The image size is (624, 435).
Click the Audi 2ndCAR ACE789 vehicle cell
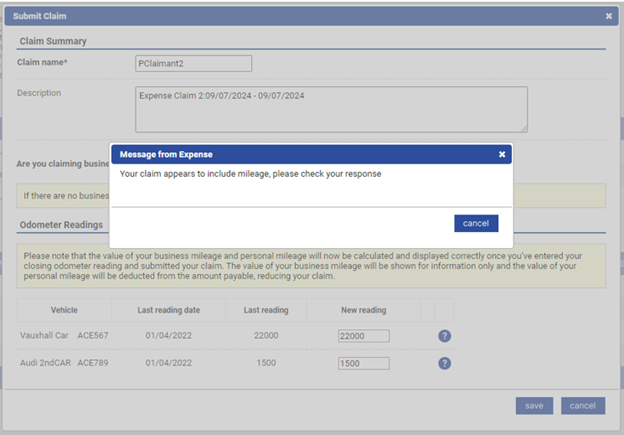64,363
